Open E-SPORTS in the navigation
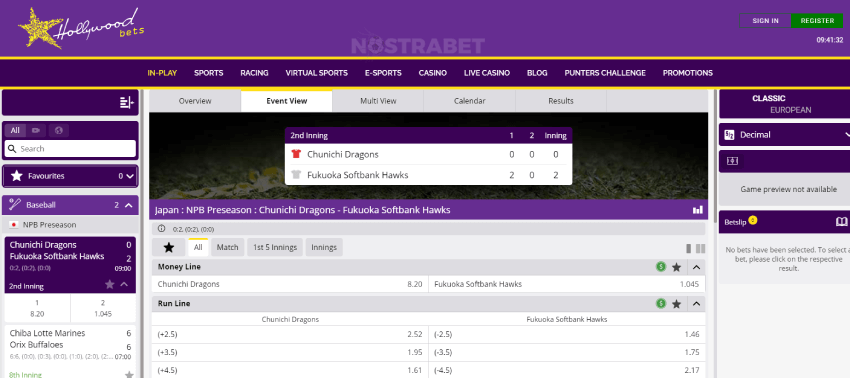 coord(383,73)
